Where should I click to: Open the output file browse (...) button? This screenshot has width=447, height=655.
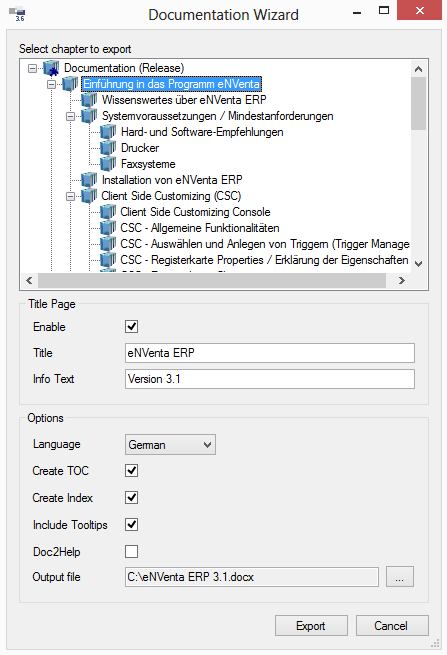click(400, 577)
